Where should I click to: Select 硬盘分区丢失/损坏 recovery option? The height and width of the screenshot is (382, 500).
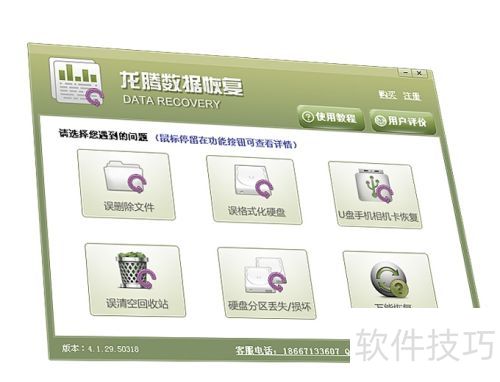(x=267, y=283)
